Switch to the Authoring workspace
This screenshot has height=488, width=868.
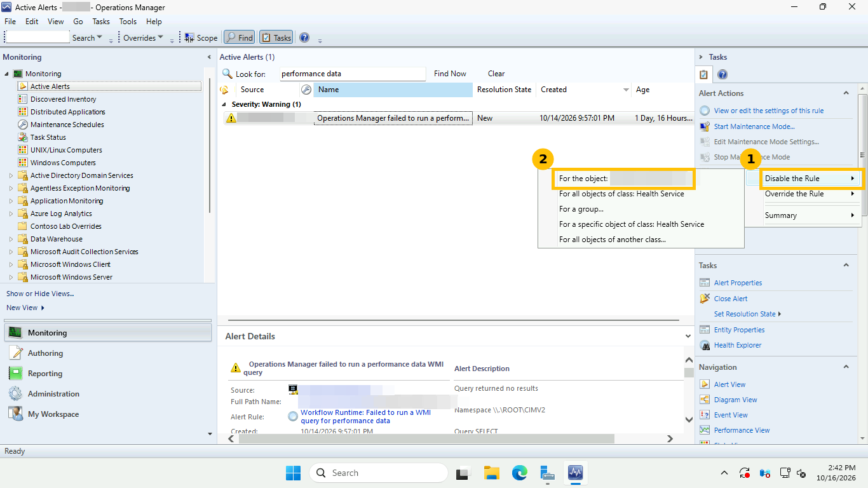[x=108, y=353]
